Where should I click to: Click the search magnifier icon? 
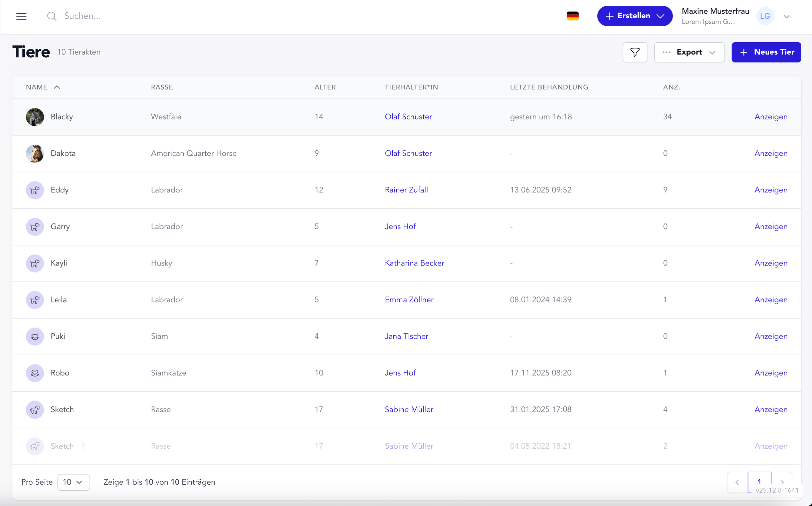(x=52, y=16)
